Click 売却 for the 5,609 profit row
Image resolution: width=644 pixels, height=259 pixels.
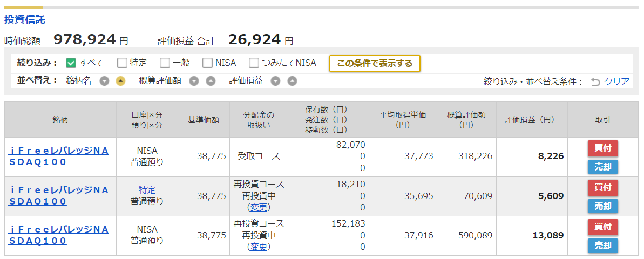point(602,207)
